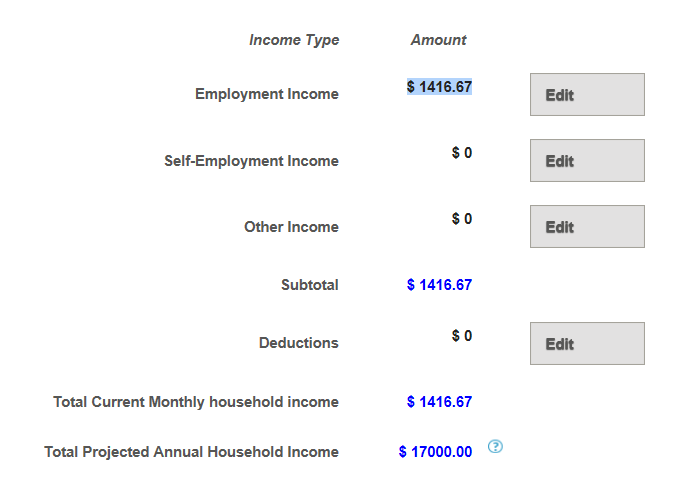The height and width of the screenshot is (479, 688).
Task: Click the Self-Employment Income label
Action: pos(251,161)
